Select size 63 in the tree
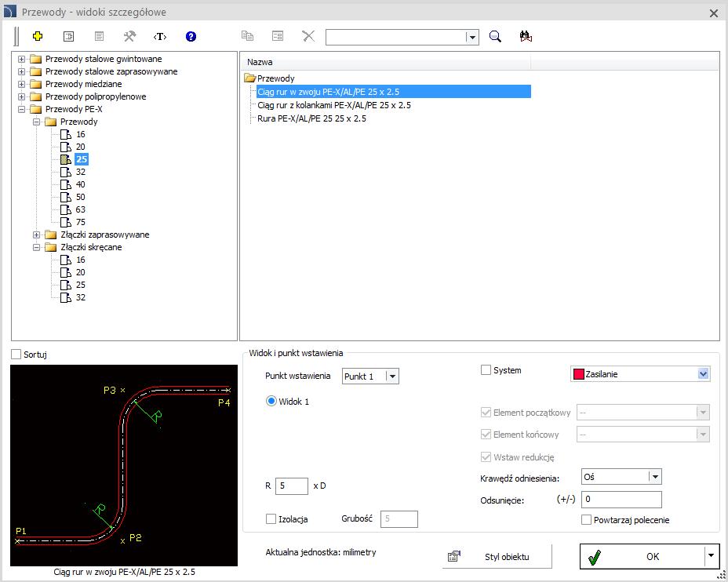 tap(80, 209)
